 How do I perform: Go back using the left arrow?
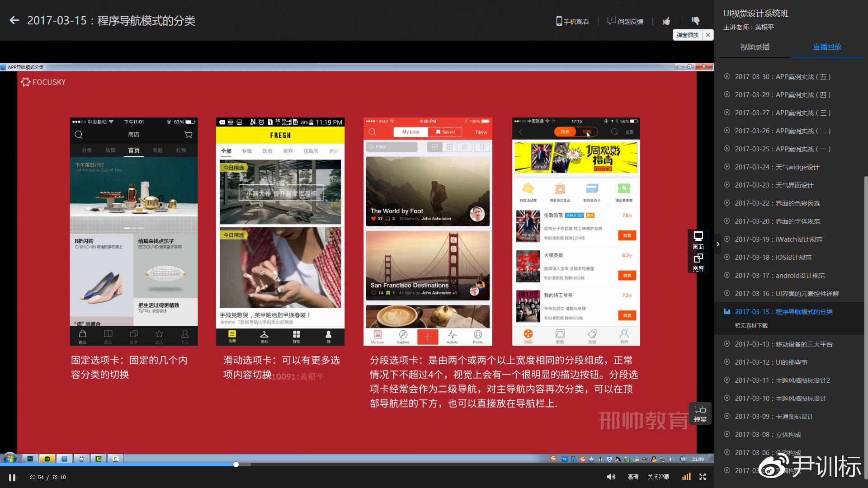[14, 20]
